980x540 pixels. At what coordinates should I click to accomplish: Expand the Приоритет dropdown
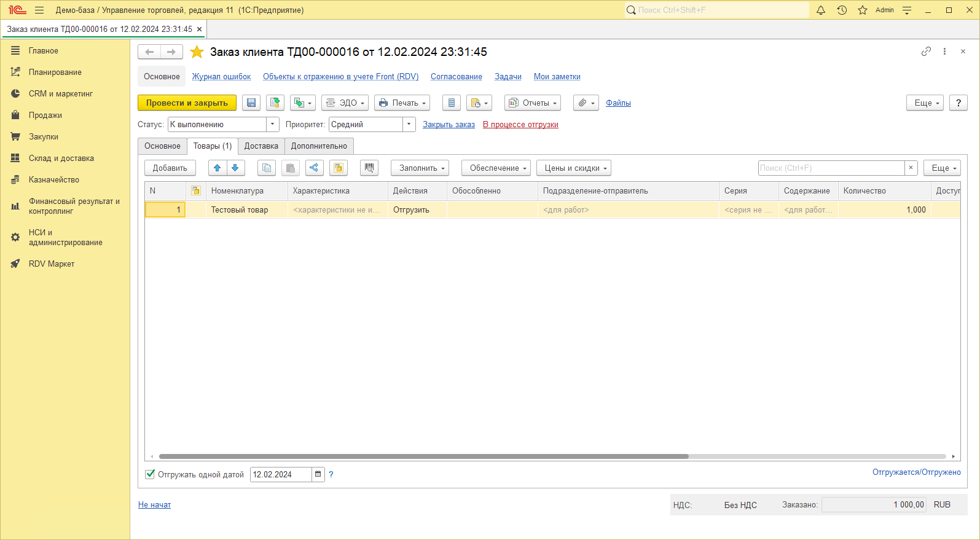click(409, 125)
